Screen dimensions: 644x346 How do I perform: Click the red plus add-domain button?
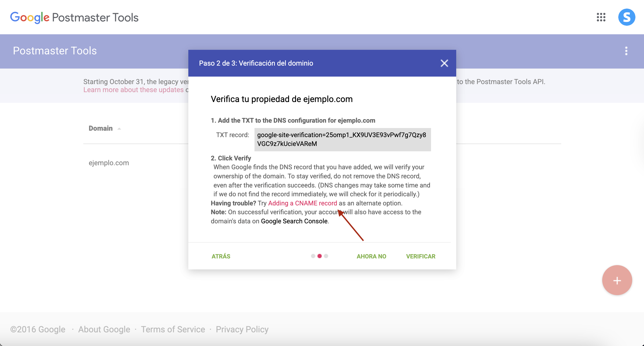617,280
